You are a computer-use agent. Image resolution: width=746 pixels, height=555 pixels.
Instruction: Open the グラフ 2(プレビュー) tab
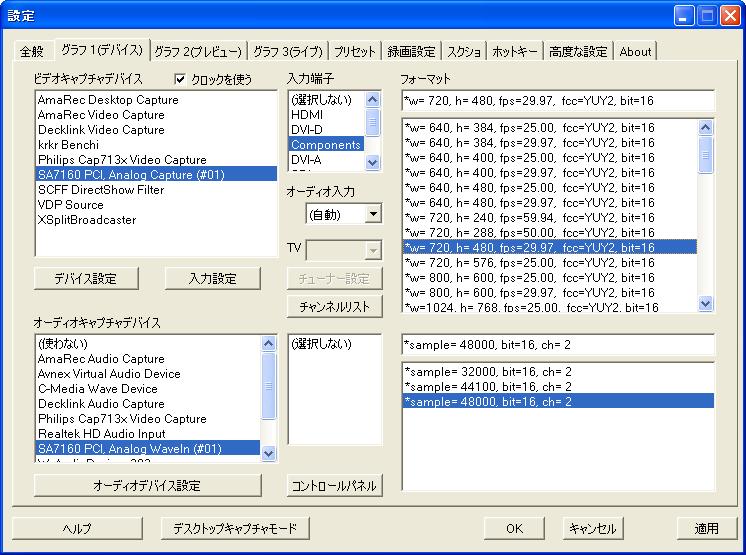198,51
